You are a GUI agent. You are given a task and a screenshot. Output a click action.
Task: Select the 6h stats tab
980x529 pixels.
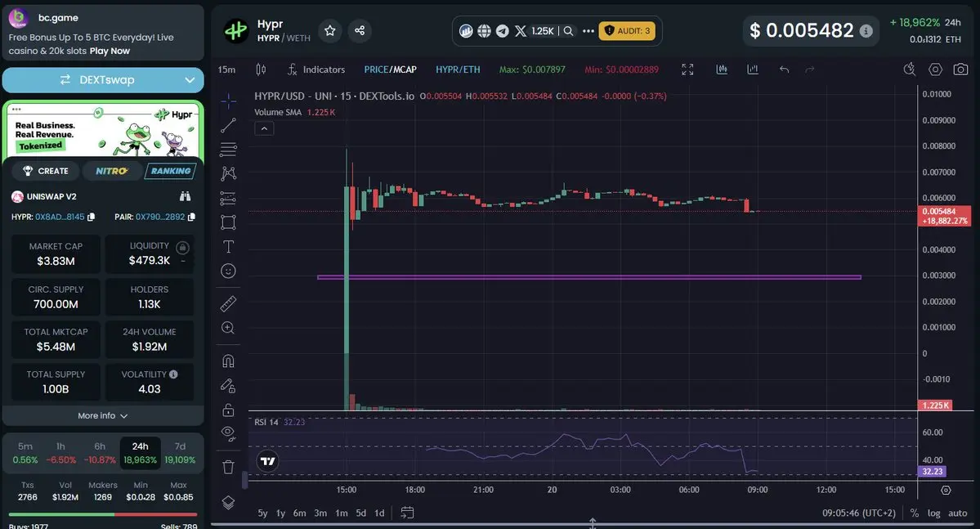pos(100,453)
